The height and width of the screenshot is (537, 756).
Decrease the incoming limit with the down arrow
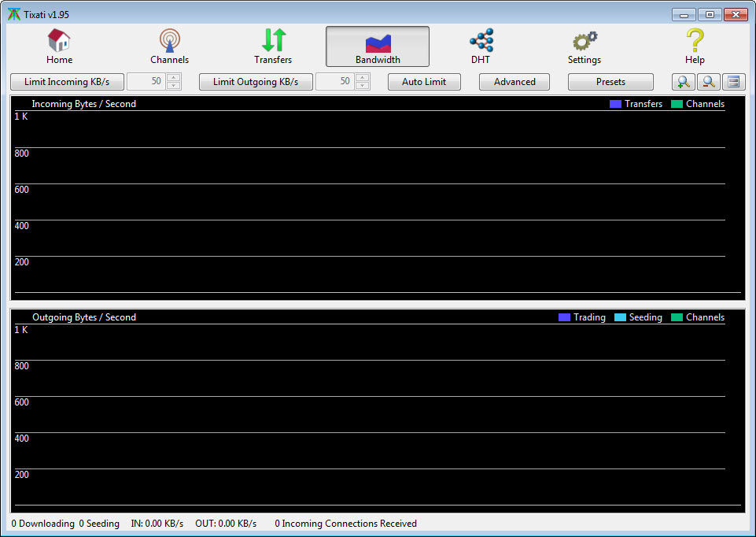[174, 86]
